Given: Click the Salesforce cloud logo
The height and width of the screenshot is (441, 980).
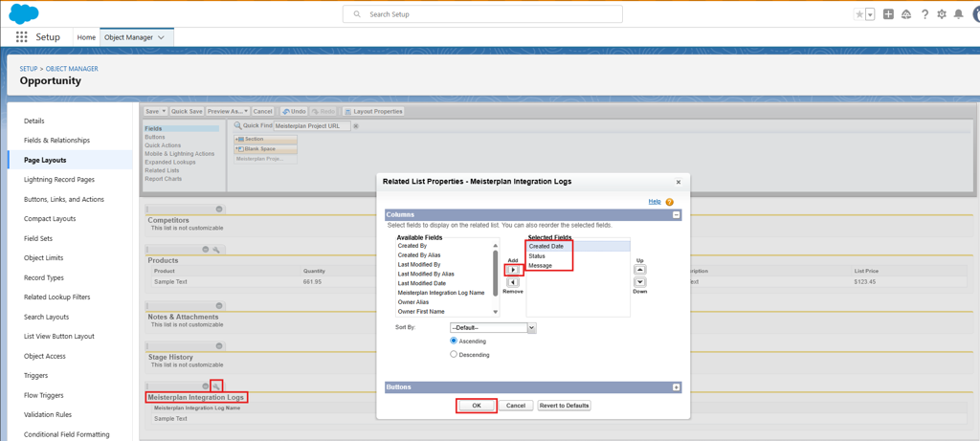Looking at the screenshot, I should (24, 13).
